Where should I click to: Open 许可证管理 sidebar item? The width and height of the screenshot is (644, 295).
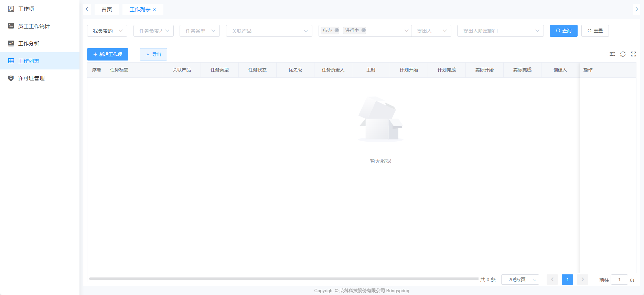(x=31, y=78)
